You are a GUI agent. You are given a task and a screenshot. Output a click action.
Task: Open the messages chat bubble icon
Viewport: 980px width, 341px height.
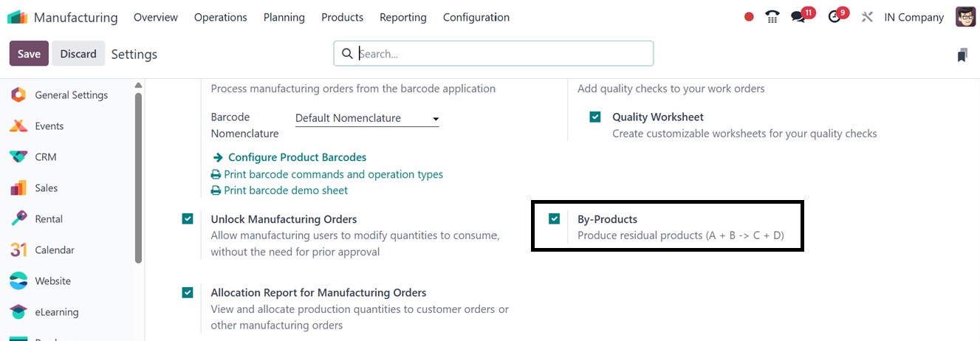(x=798, y=17)
